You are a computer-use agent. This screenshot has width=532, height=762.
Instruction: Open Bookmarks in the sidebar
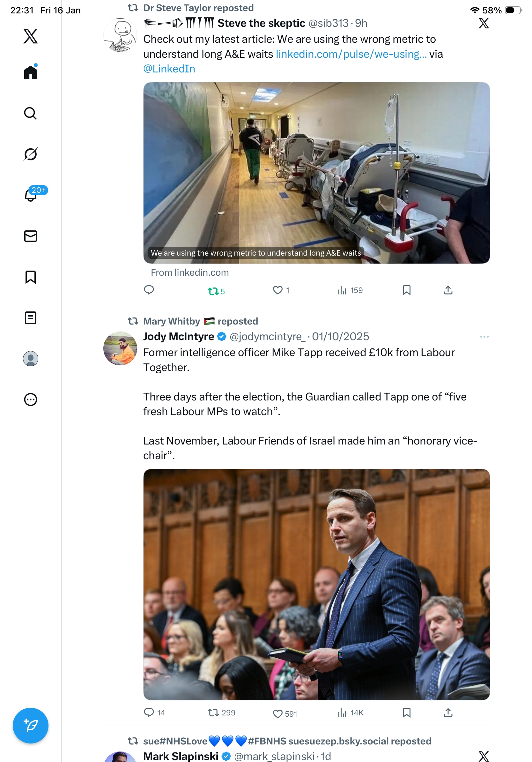coord(31,277)
